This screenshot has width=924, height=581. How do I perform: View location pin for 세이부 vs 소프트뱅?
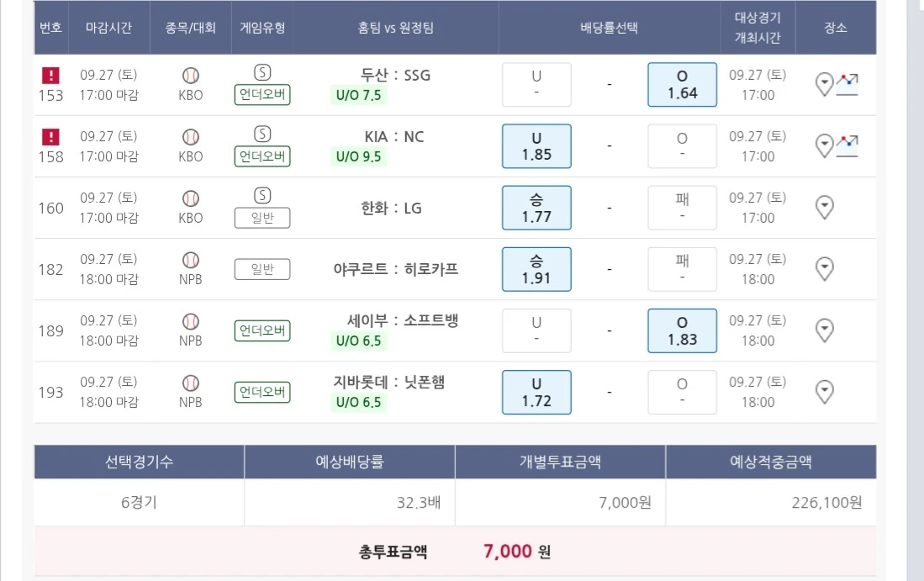coord(825,330)
